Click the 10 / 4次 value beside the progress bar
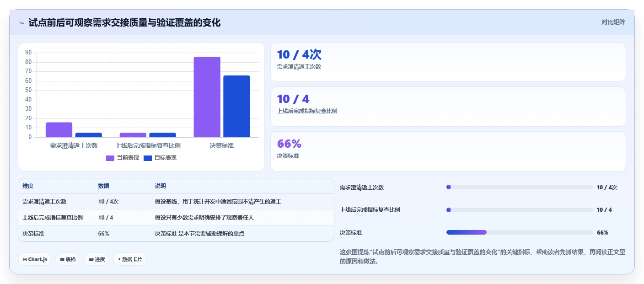Image resolution: width=644 pixels, height=284 pixels. coord(607,188)
